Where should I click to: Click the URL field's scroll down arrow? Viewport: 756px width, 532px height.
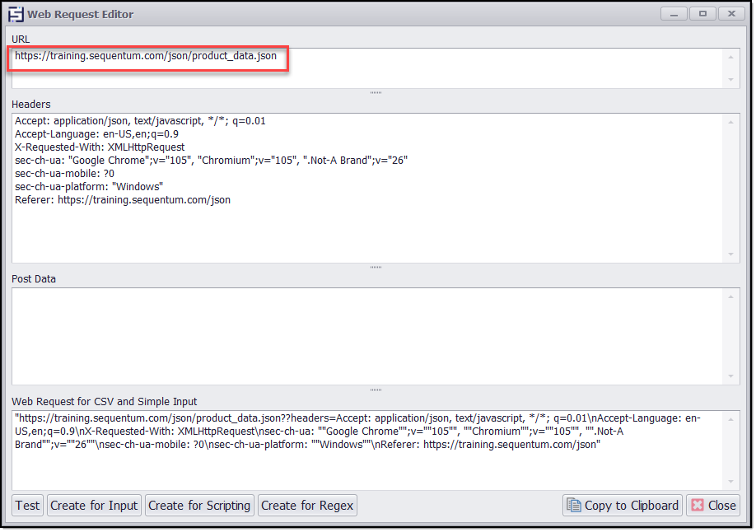pos(730,80)
